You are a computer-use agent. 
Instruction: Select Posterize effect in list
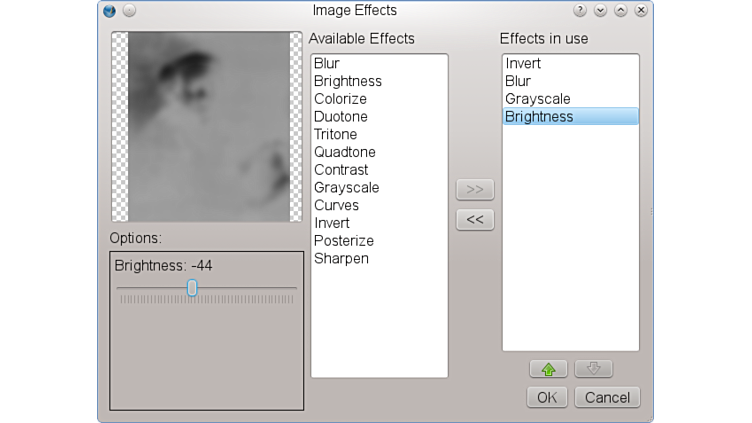[x=343, y=241]
